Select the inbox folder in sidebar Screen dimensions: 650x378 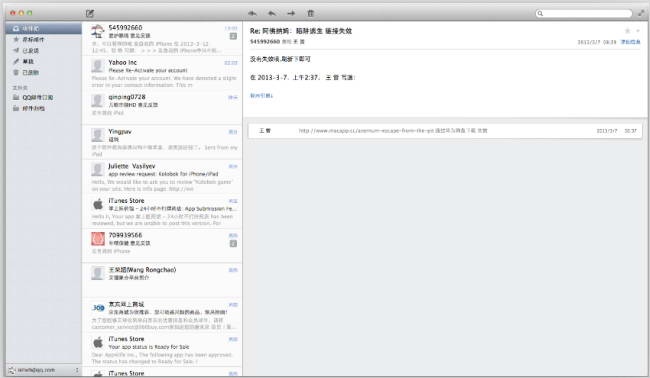tap(43, 28)
